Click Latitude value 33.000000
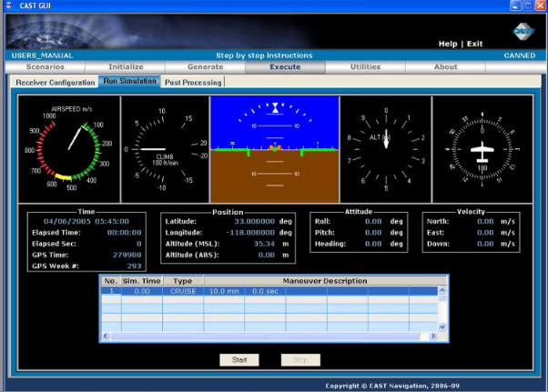Viewport: 548px width, 392px height. (254, 221)
